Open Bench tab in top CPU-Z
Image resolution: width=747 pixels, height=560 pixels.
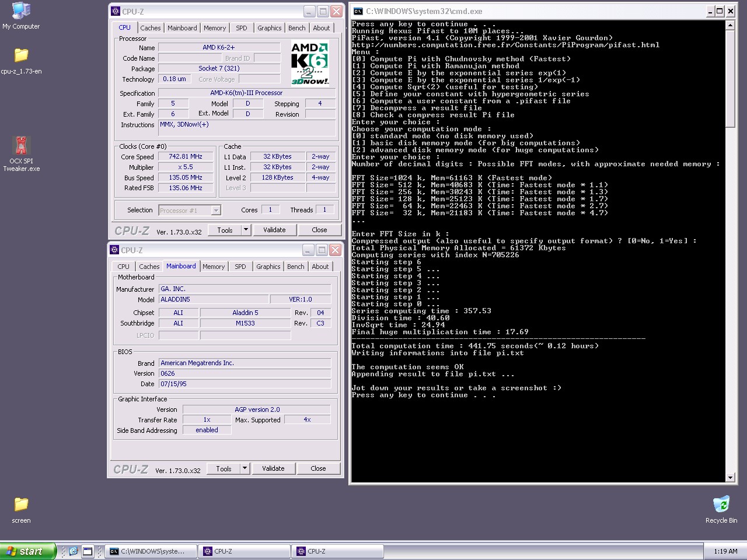[x=297, y=28]
